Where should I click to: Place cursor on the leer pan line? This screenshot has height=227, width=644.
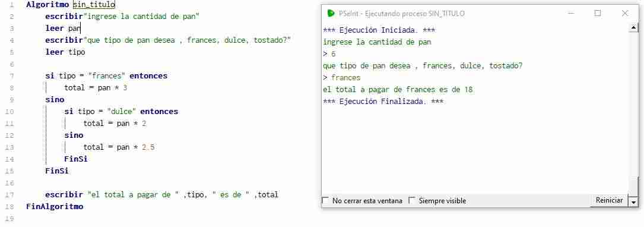click(63, 29)
